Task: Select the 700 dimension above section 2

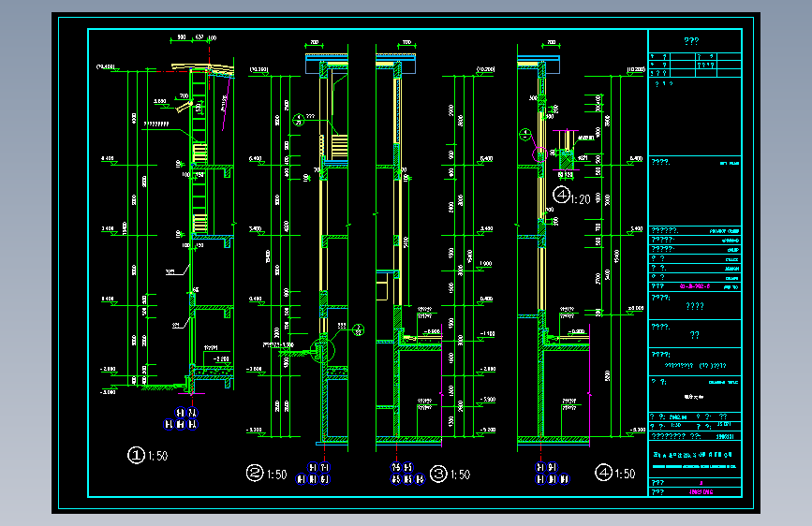Action: point(315,42)
